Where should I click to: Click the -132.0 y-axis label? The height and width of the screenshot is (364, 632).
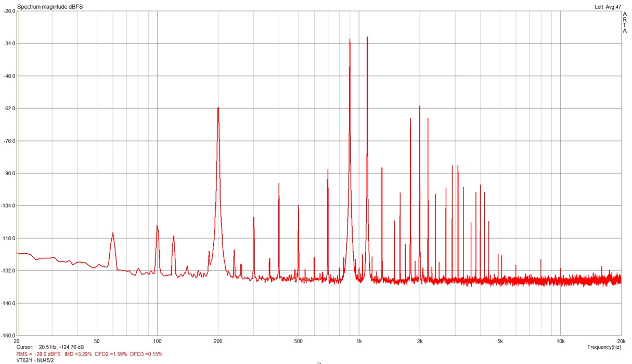[x=7, y=271]
